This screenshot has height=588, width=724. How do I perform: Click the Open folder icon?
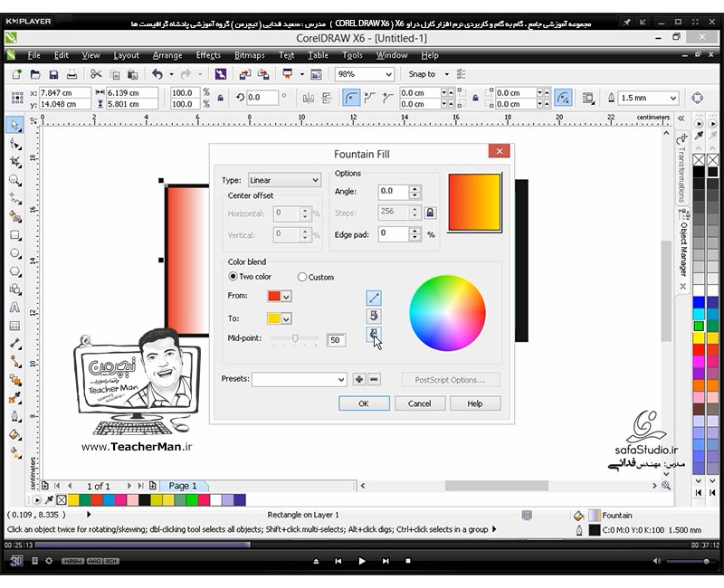(35, 74)
